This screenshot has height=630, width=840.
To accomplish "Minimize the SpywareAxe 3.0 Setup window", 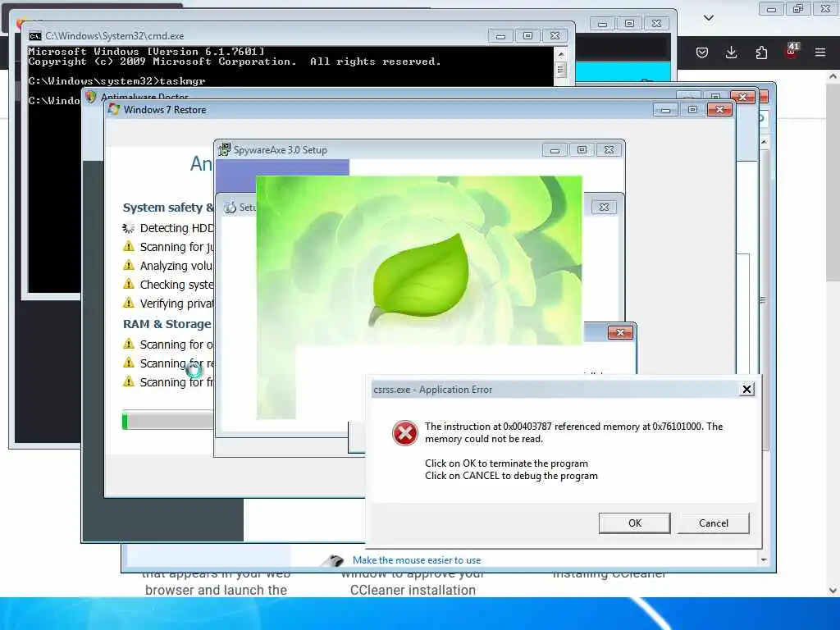I will click(555, 150).
